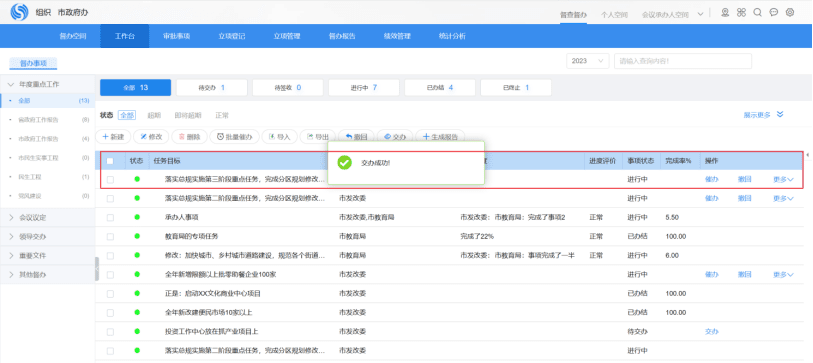This screenshot has width=813, height=363.
Task: Check the row 落实总规实施第三阶段重点任务
Action: (x=110, y=179)
